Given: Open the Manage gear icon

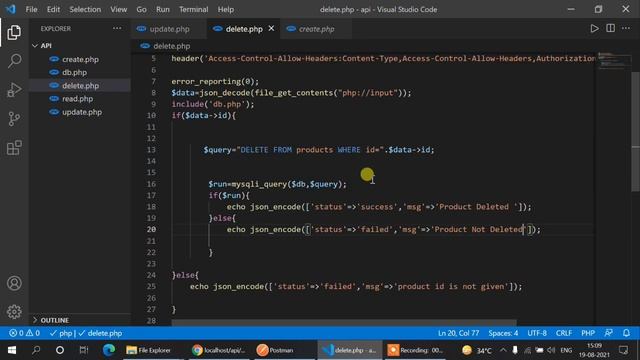Looking at the screenshot, I should pyautogui.click(x=14, y=311).
